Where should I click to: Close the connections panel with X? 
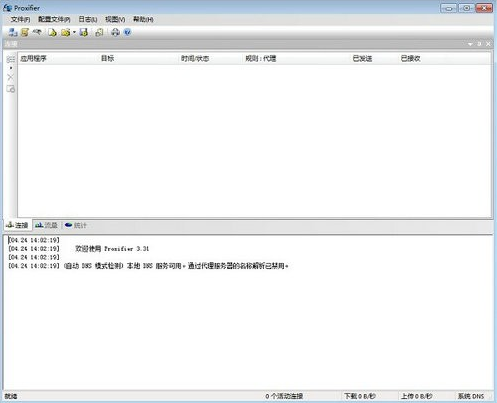(x=488, y=44)
